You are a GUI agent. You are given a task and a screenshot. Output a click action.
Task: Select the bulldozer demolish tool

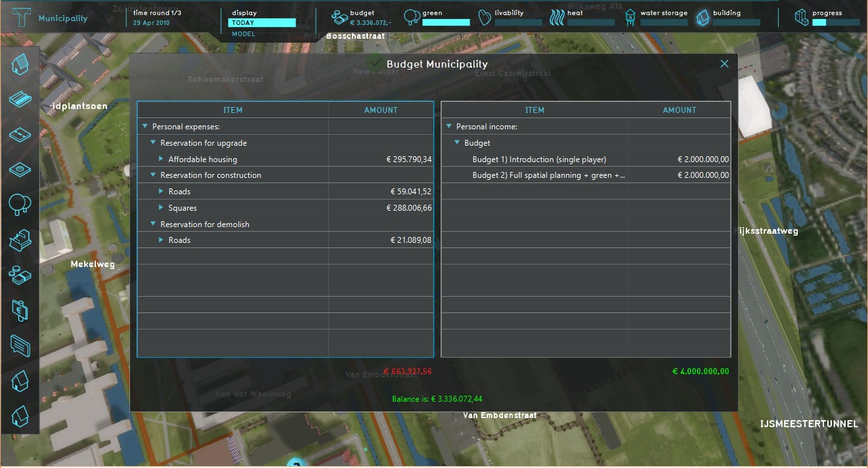[20, 240]
